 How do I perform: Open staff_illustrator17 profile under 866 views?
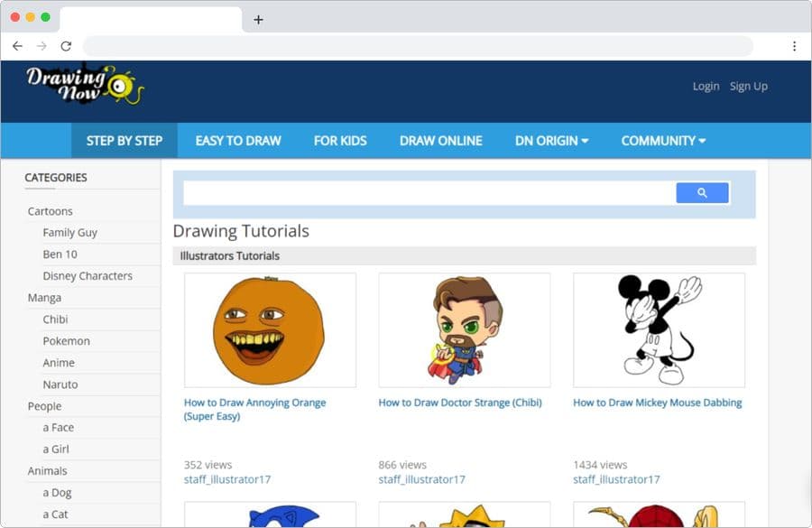(421, 480)
